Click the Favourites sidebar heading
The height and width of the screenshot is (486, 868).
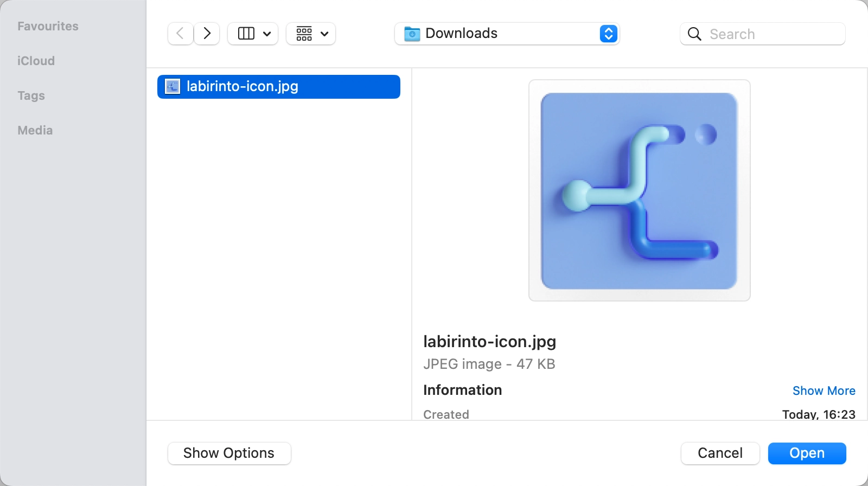(48, 26)
